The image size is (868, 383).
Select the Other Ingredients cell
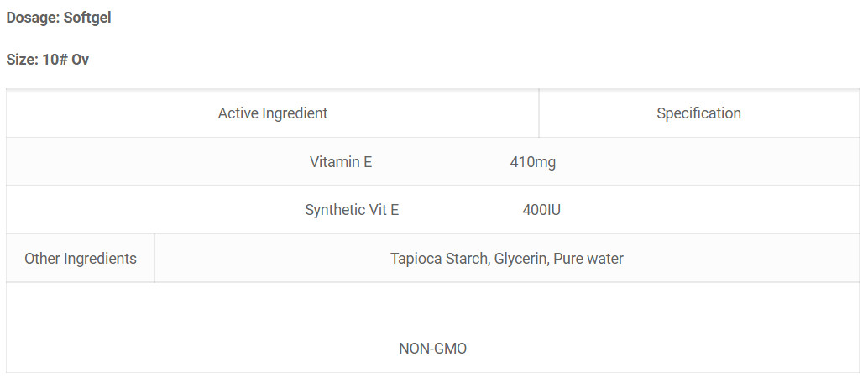coord(81,259)
